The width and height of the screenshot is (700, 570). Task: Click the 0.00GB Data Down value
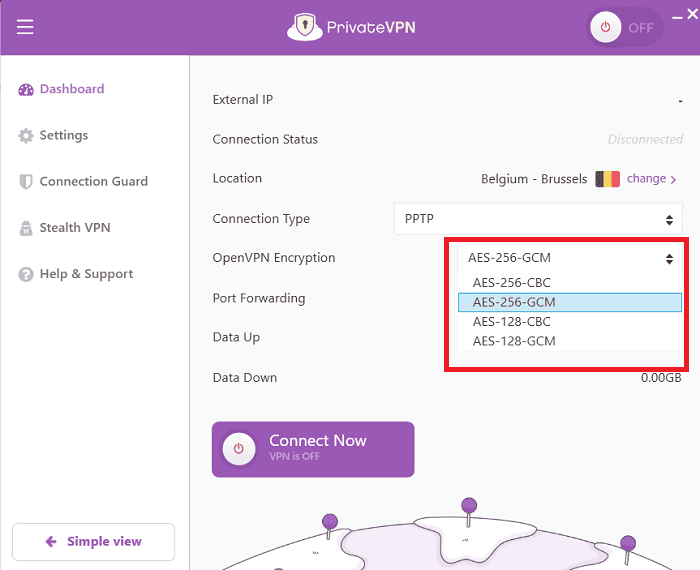coord(661,378)
